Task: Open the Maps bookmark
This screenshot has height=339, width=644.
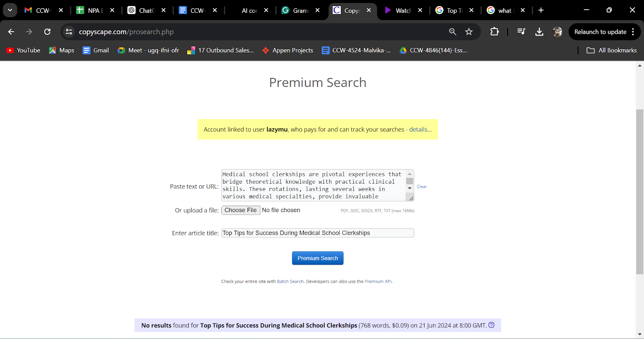Action: [62, 50]
